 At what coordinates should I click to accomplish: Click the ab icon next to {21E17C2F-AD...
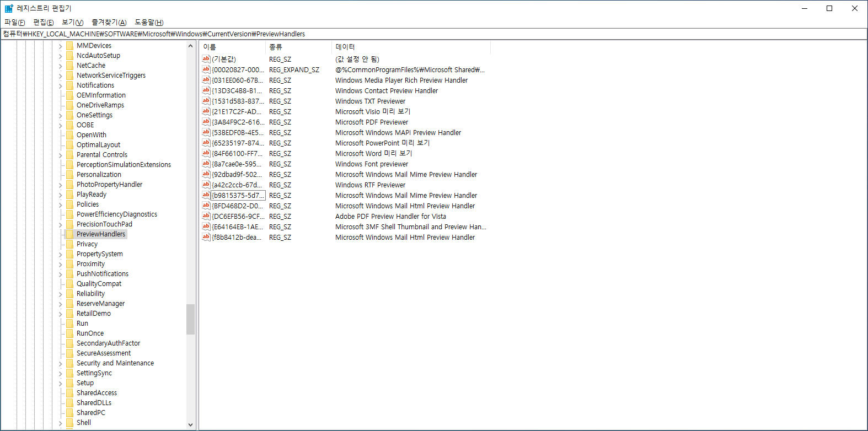click(x=206, y=111)
